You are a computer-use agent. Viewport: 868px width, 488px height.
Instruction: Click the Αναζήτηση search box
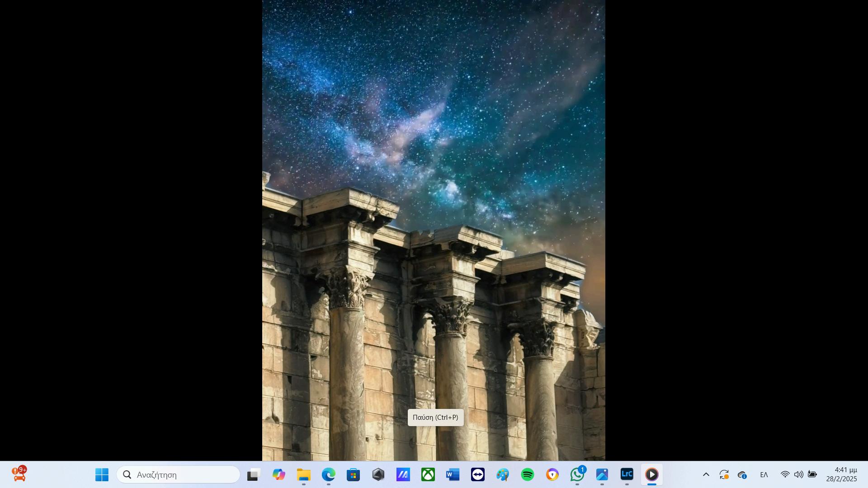[178, 474]
